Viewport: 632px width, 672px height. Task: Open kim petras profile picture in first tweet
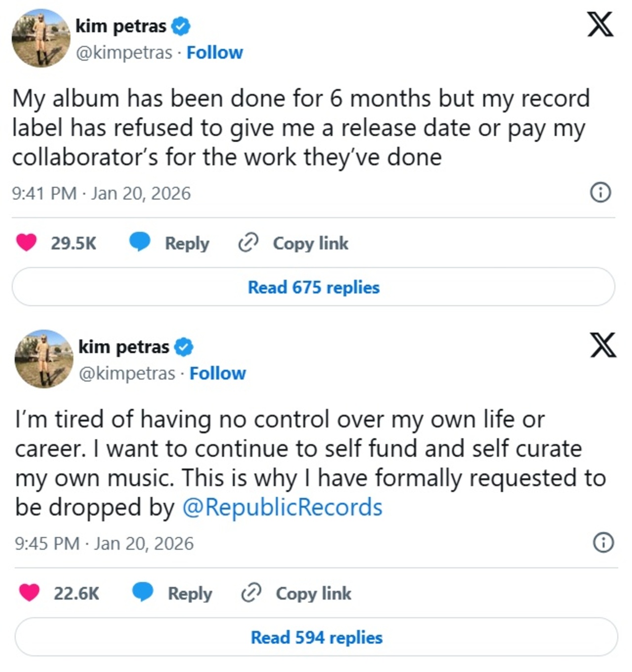coord(41,38)
